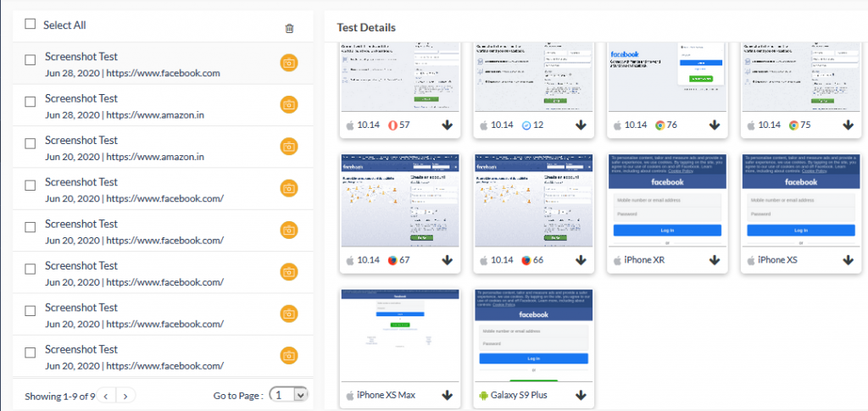
Task: Download the iPhone XS Max screenshot
Action: (x=448, y=395)
